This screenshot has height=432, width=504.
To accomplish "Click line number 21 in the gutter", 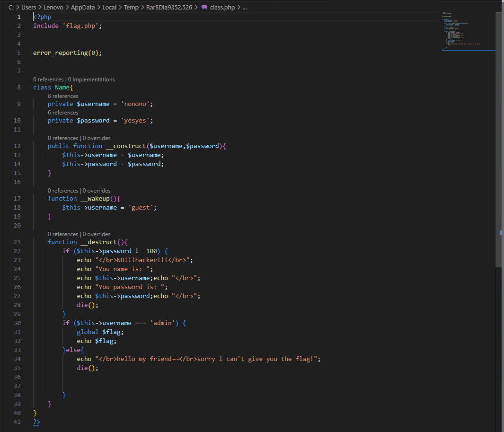I will tap(17, 242).
